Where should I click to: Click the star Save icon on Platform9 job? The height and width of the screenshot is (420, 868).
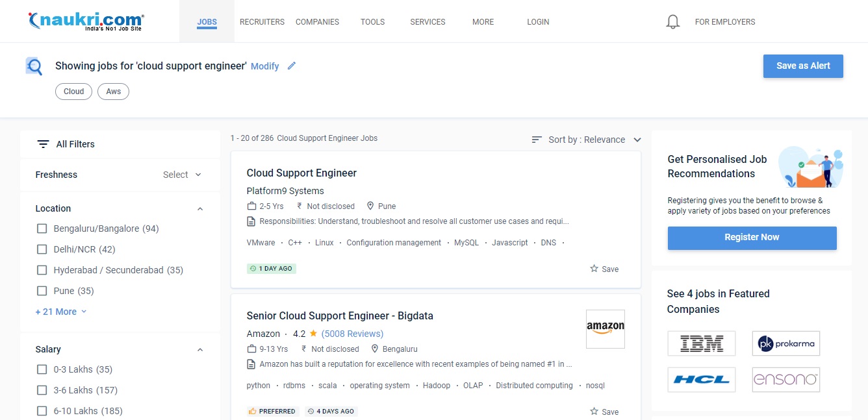pos(594,269)
